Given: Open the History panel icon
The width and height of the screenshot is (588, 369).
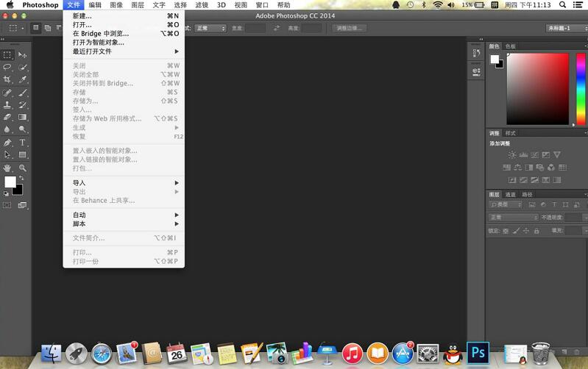Looking at the screenshot, I should point(476,53).
